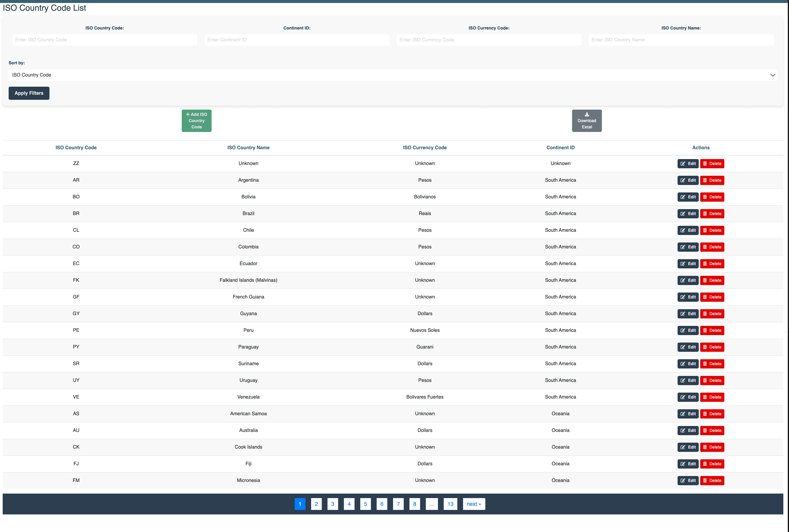Image resolution: width=789 pixels, height=532 pixels.
Task: Edit the Suriname entry
Action: pos(688,364)
